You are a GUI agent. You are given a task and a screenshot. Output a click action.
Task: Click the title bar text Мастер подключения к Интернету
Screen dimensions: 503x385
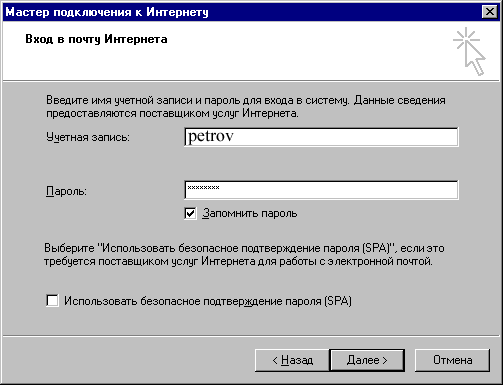(107, 12)
